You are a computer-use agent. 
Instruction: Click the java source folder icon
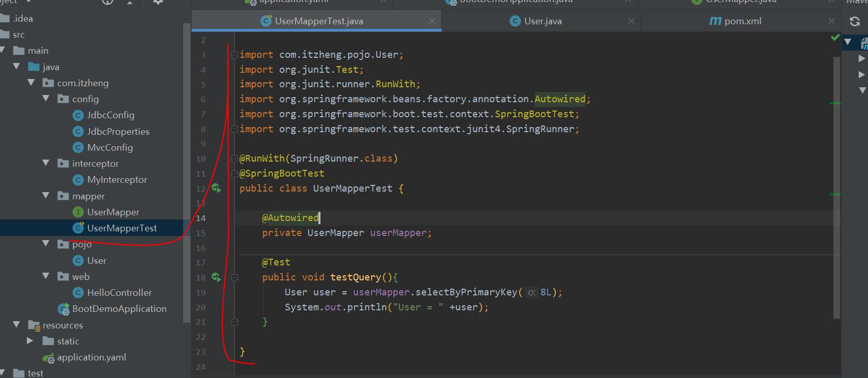34,67
